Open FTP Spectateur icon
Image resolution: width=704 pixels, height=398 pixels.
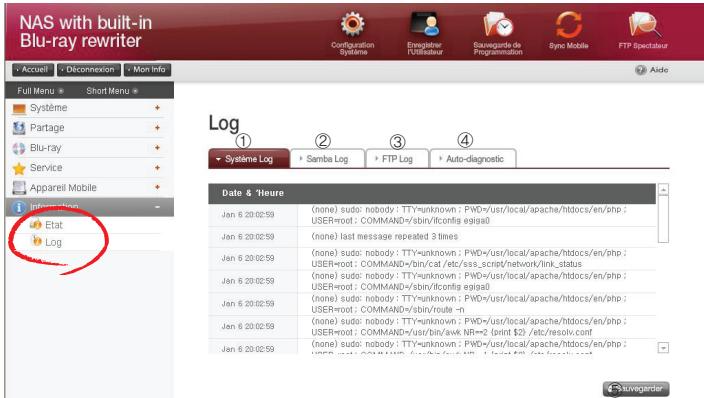[644, 24]
